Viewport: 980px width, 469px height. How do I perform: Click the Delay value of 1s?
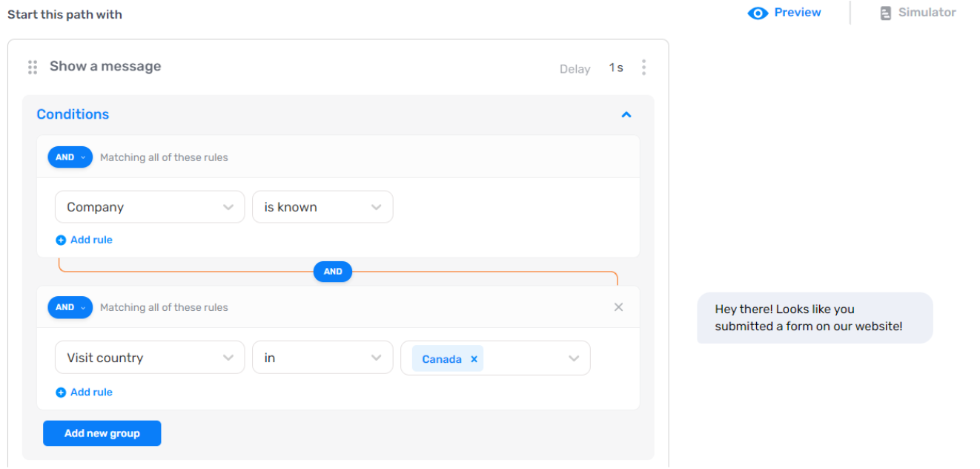(x=615, y=68)
